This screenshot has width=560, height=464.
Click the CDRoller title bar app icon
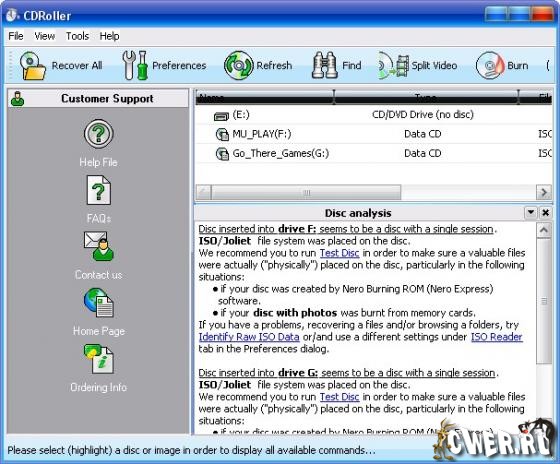pos(12,15)
